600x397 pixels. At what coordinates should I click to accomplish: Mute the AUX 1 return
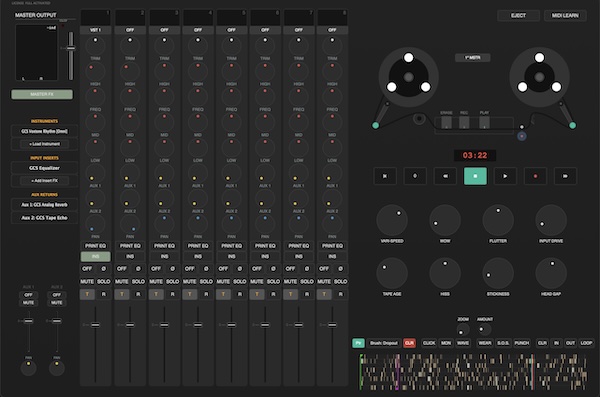[x=28, y=302]
